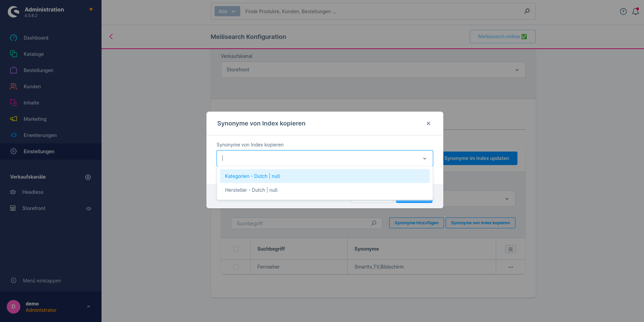The width and height of the screenshot is (644, 322).
Task: Select the Kategorien - Dutch | null option
Action: point(325,176)
